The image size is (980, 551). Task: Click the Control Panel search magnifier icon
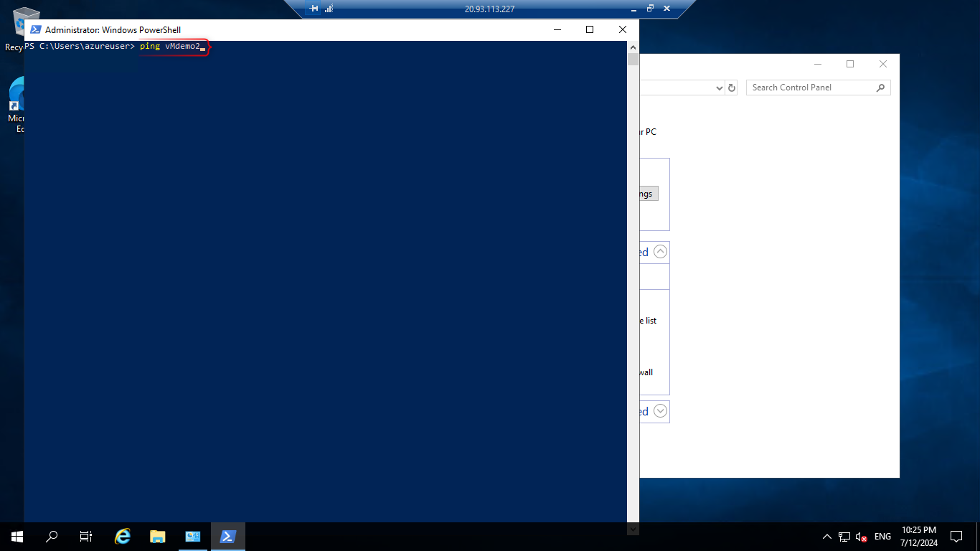(881, 88)
